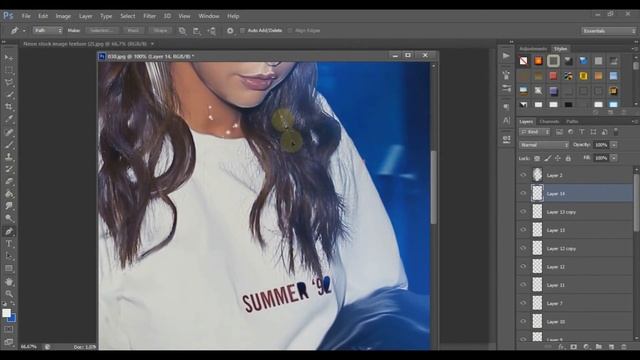
Task: Open the Opacity slider arrow
Action: [614, 145]
